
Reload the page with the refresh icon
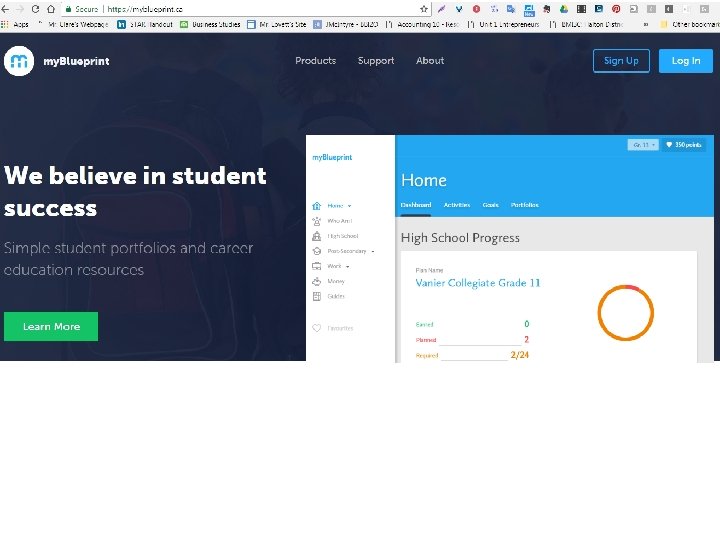click(35, 9)
